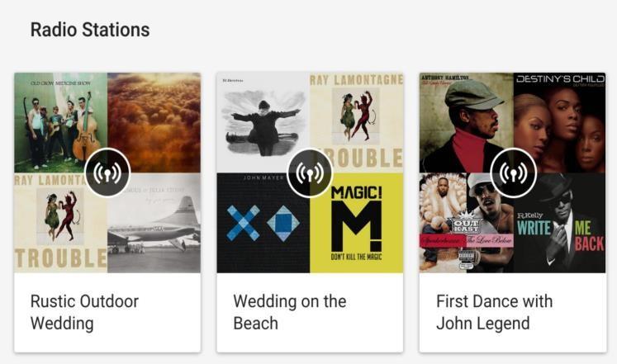Open the Rustic Outdoor Wedding station title
Viewport: 617px width, 364px height.
coord(84,312)
